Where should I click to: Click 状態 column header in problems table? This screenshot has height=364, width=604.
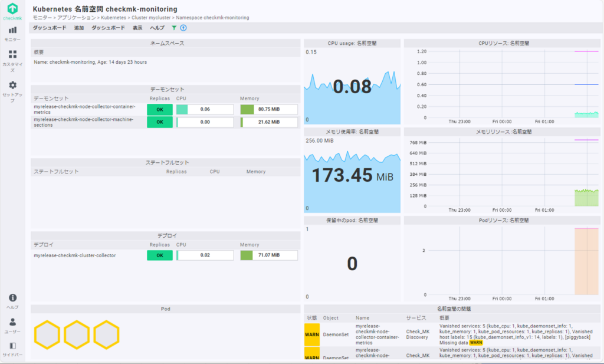click(311, 318)
